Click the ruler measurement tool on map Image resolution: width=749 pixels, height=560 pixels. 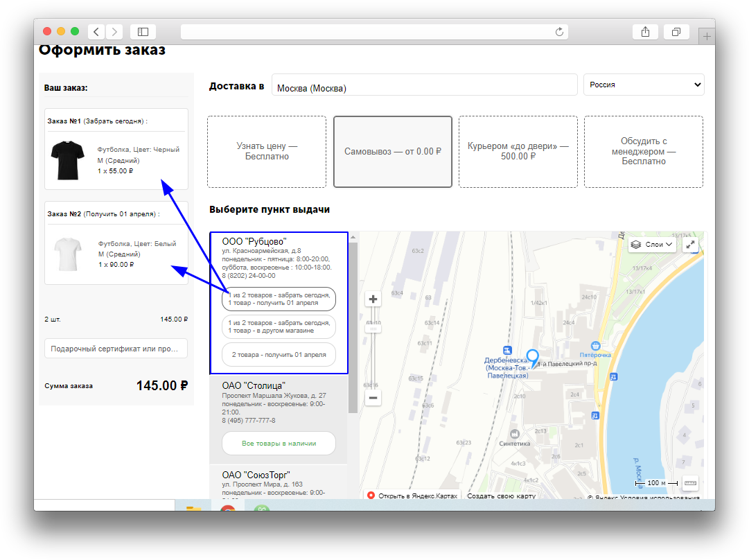(x=690, y=482)
